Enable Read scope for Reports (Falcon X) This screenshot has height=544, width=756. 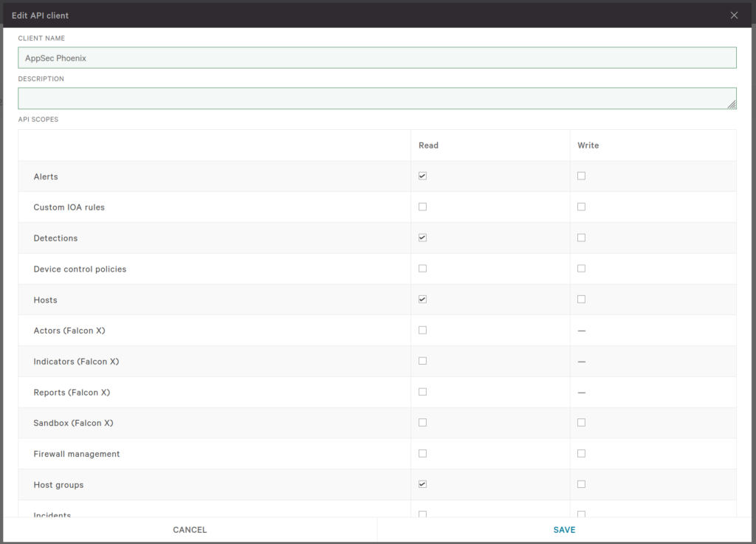pos(422,392)
